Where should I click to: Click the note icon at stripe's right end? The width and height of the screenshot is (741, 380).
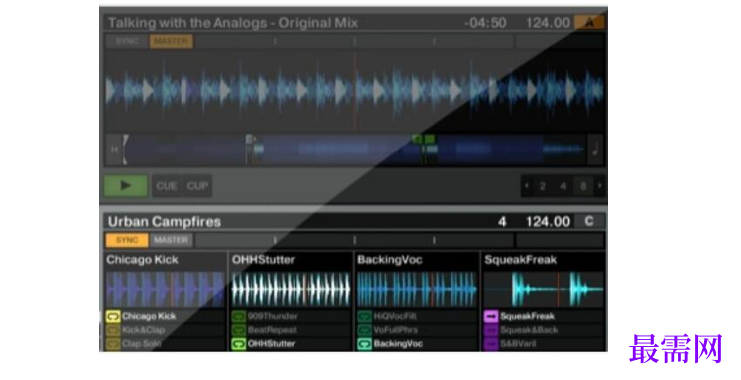click(x=595, y=149)
